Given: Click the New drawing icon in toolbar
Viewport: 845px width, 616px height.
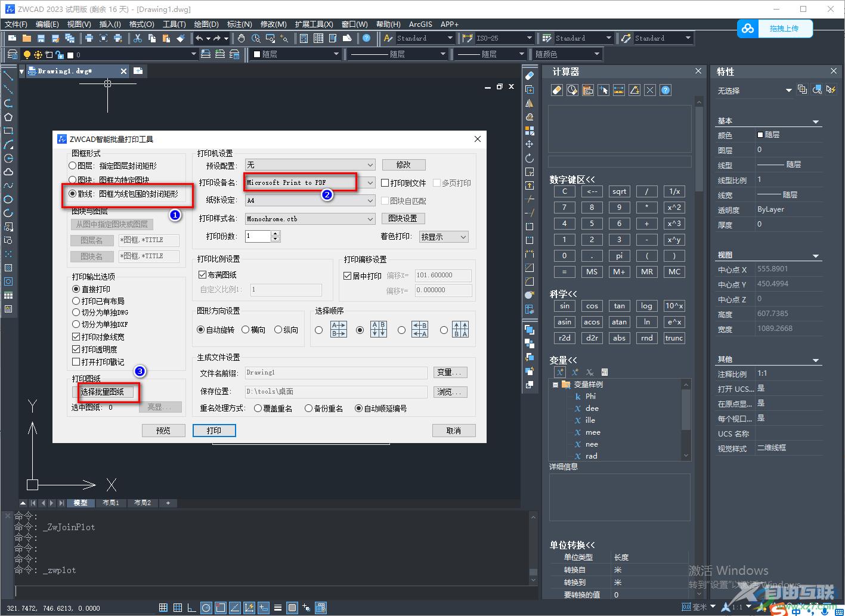Looking at the screenshot, I should coord(12,38).
